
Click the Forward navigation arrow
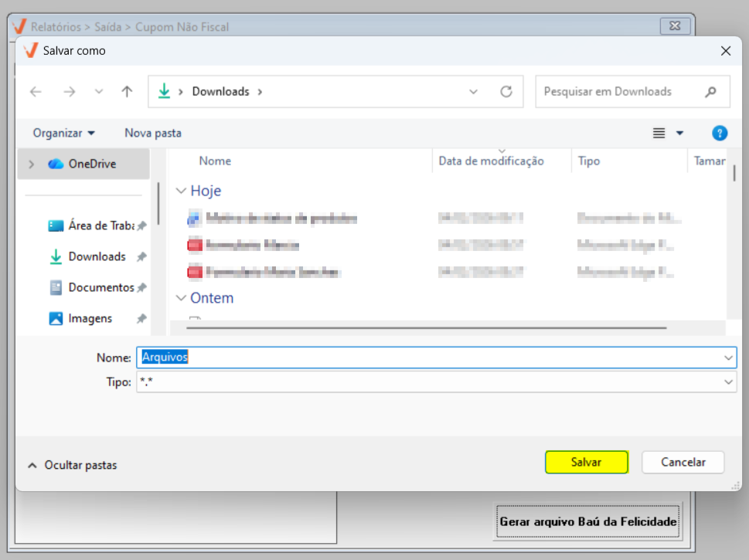(x=70, y=91)
